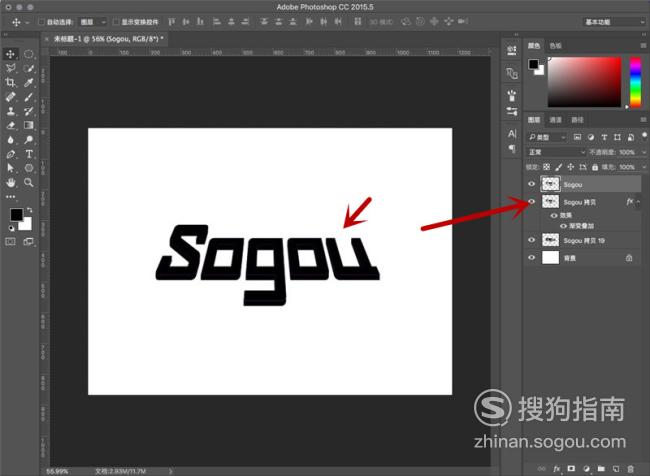Select the Path Selection tool

pyautogui.click(x=10, y=168)
